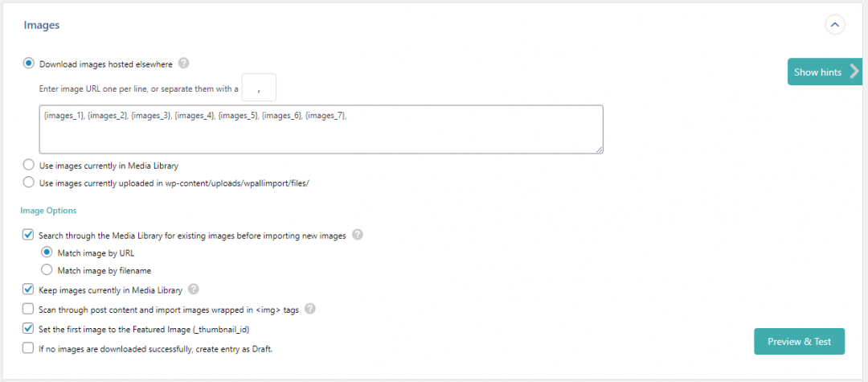Collapse the Images section with chevron button
The height and width of the screenshot is (382, 868).
tap(835, 25)
